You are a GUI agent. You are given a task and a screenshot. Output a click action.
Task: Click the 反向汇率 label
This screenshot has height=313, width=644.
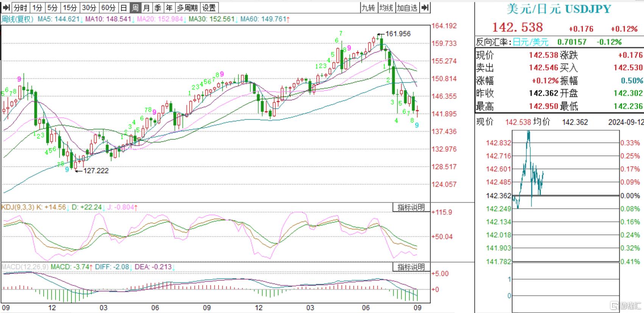[x=494, y=42]
